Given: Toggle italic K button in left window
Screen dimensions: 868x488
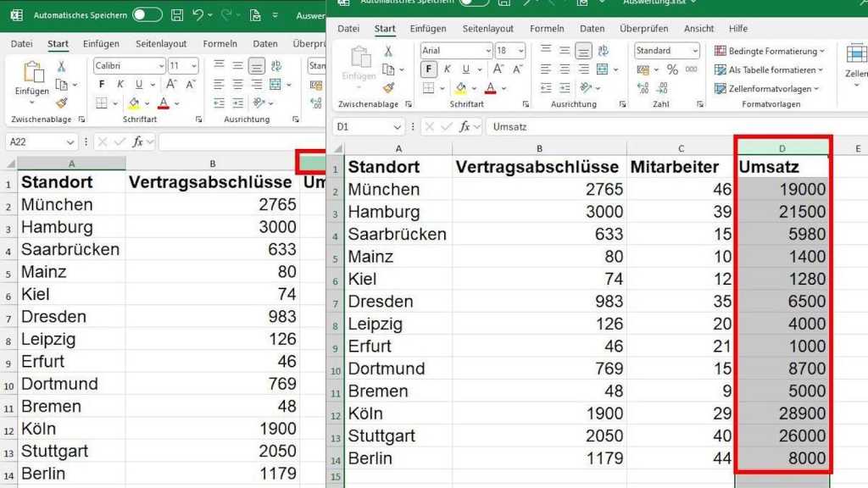Looking at the screenshot, I should click(x=120, y=84).
